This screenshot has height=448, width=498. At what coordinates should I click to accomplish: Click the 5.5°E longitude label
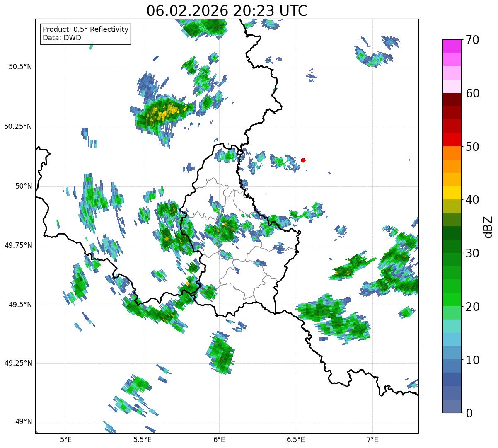click(x=143, y=439)
